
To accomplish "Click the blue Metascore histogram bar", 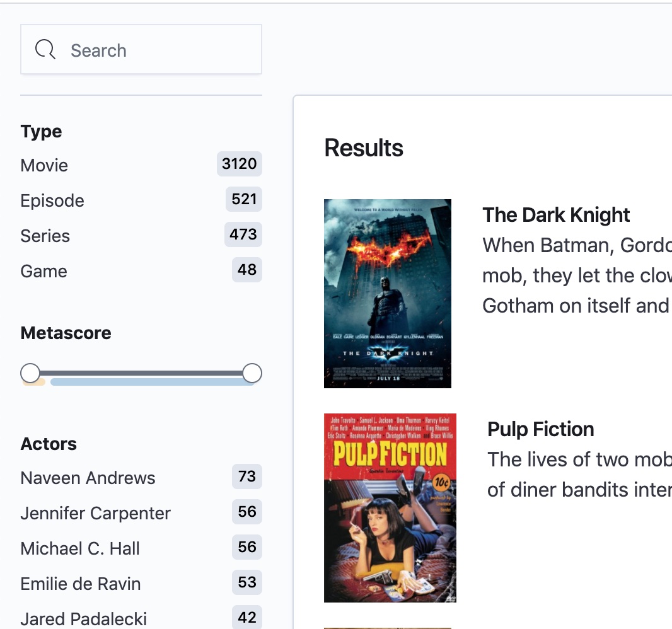I will 152,382.
